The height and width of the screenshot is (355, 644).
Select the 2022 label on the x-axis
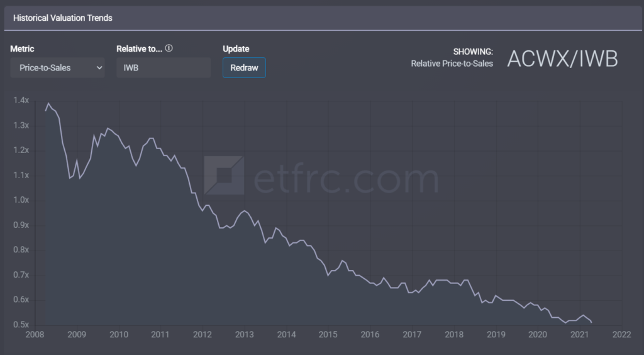(x=621, y=334)
